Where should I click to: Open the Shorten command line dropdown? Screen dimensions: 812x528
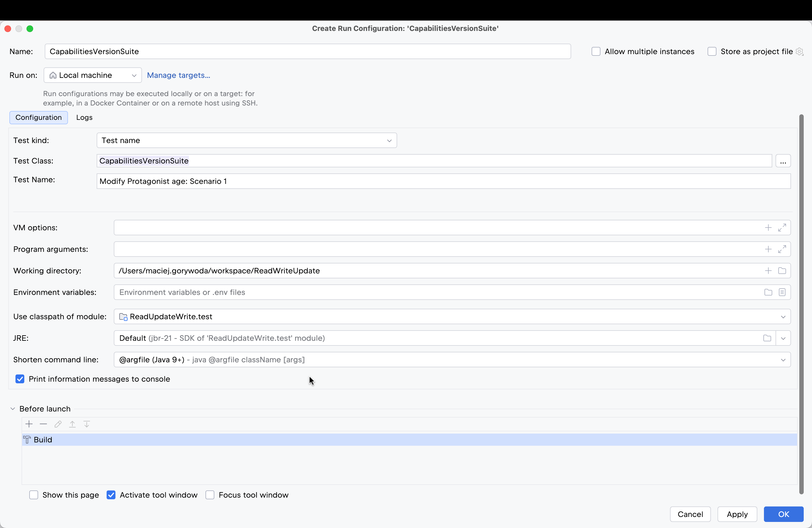452,360
